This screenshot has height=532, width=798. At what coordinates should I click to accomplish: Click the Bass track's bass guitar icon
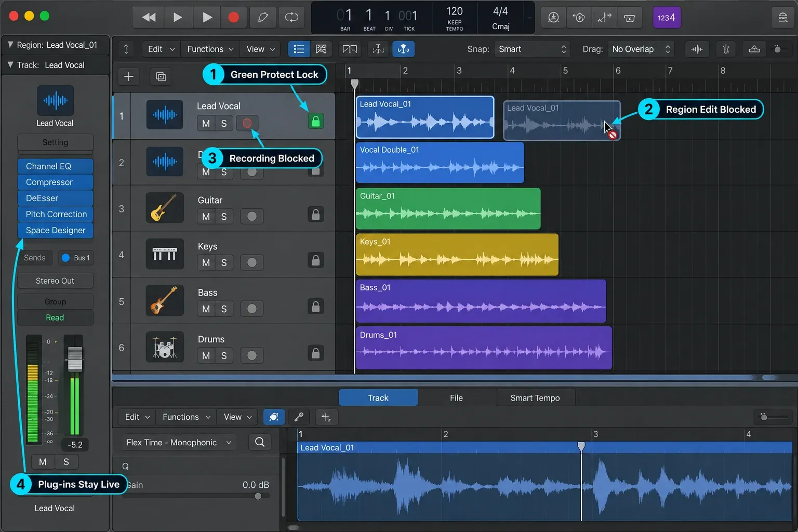click(165, 300)
